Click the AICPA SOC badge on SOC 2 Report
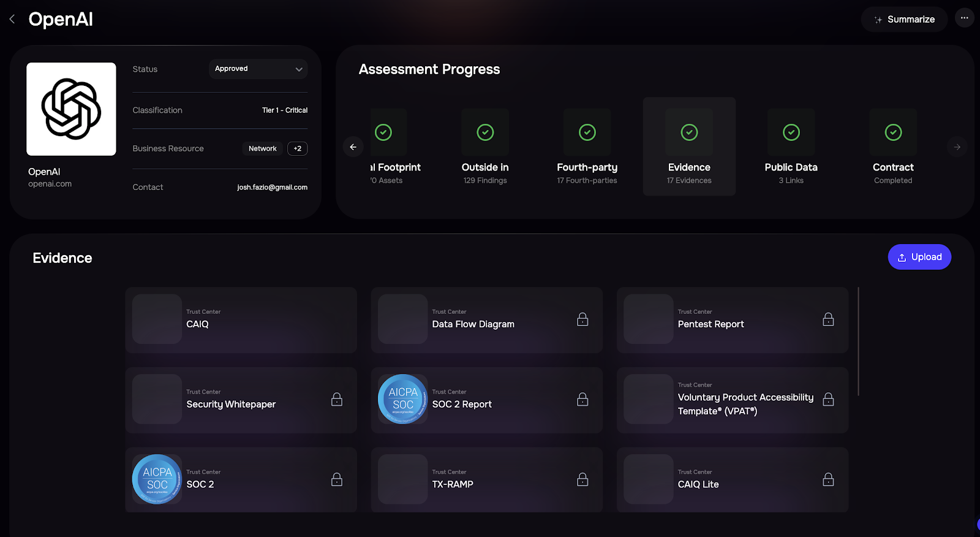 402,399
